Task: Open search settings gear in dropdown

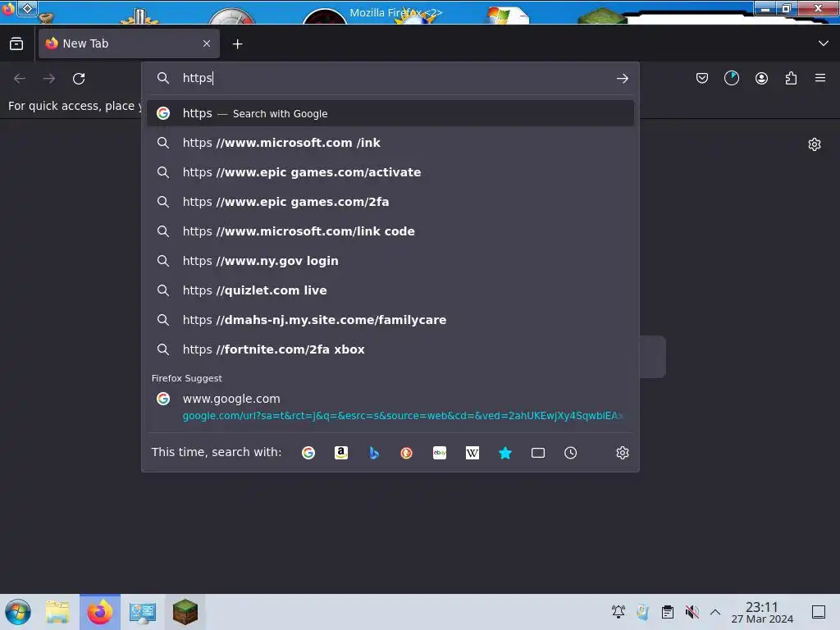Action: [x=622, y=453]
